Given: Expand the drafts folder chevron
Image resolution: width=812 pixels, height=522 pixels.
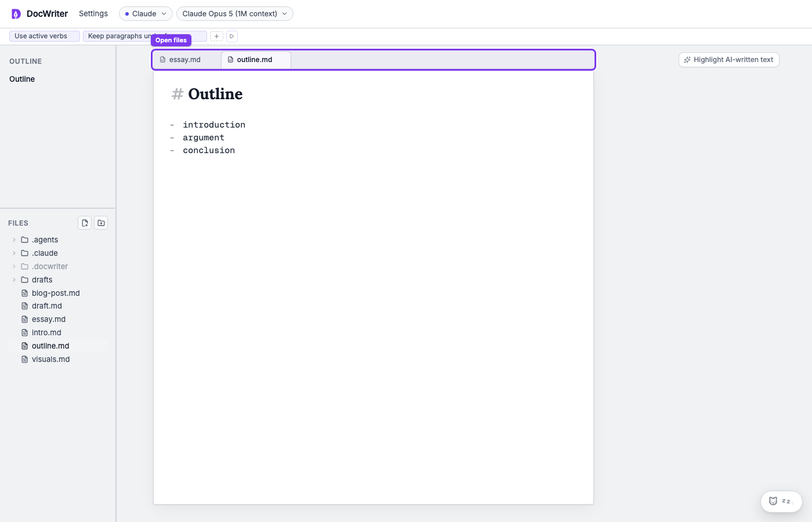Looking at the screenshot, I should pos(14,280).
